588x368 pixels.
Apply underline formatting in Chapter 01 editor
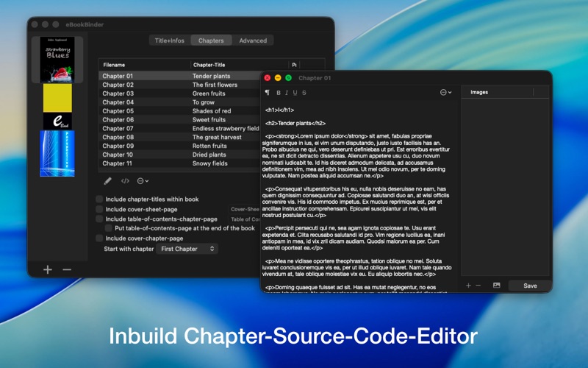point(295,93)
